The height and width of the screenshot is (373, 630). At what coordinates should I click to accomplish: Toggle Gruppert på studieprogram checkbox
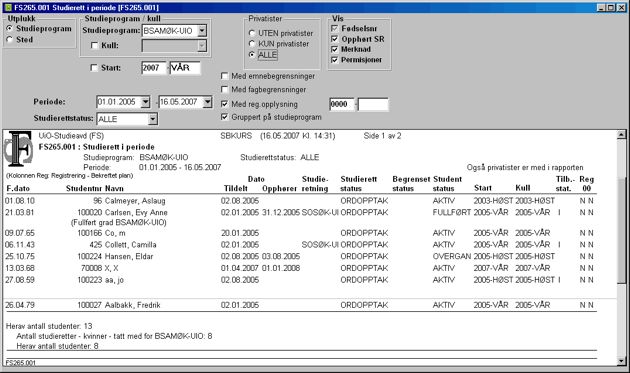click(224, 117)
